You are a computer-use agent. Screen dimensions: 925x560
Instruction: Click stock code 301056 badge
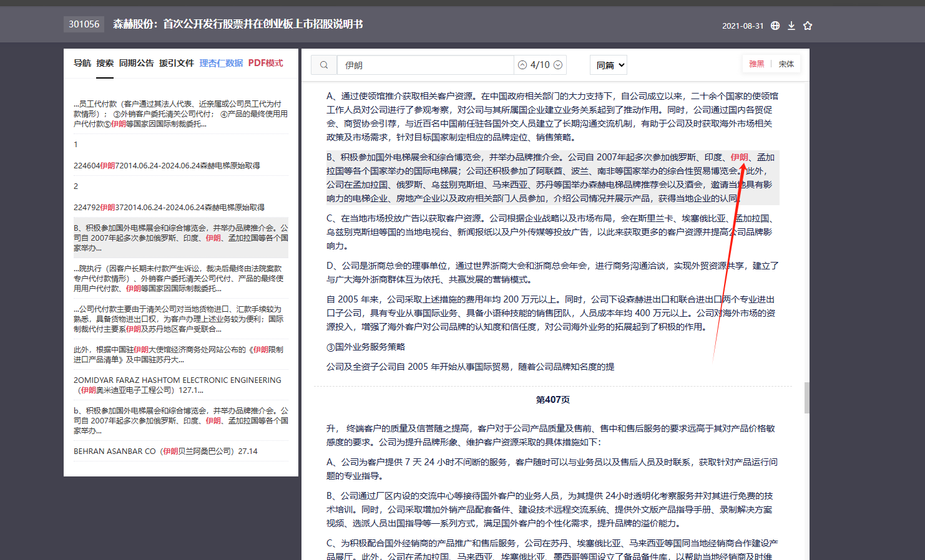[x=84, y=24]
